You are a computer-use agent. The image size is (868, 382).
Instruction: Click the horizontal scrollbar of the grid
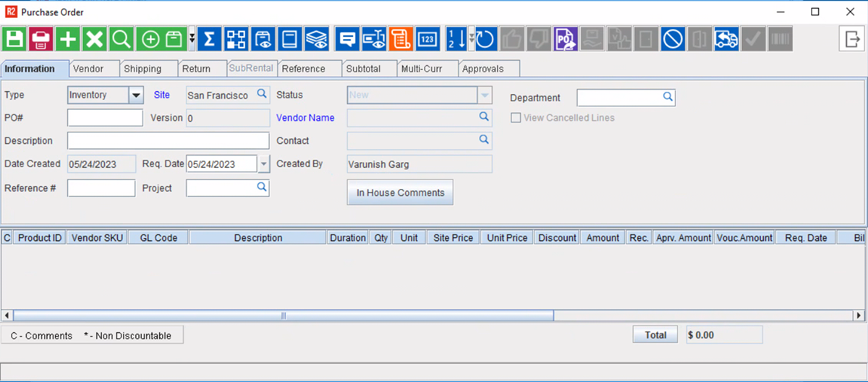(284, 315)
